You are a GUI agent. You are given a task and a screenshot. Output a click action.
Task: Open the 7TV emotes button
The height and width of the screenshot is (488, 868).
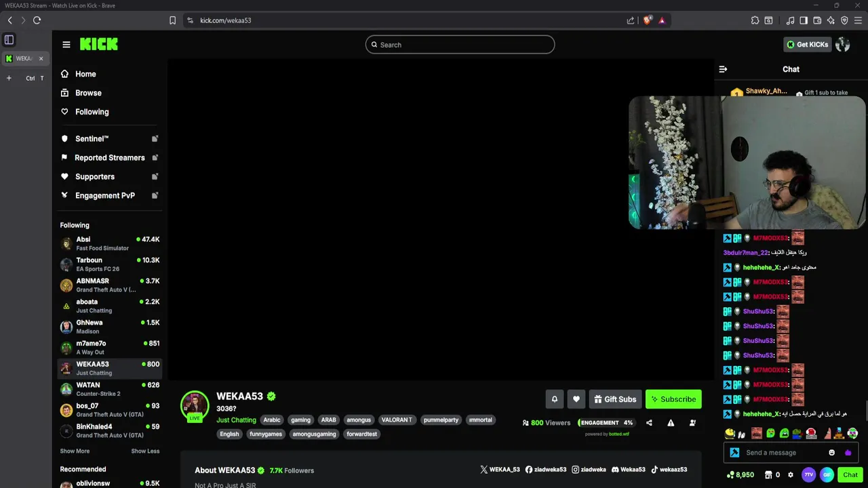808,475
